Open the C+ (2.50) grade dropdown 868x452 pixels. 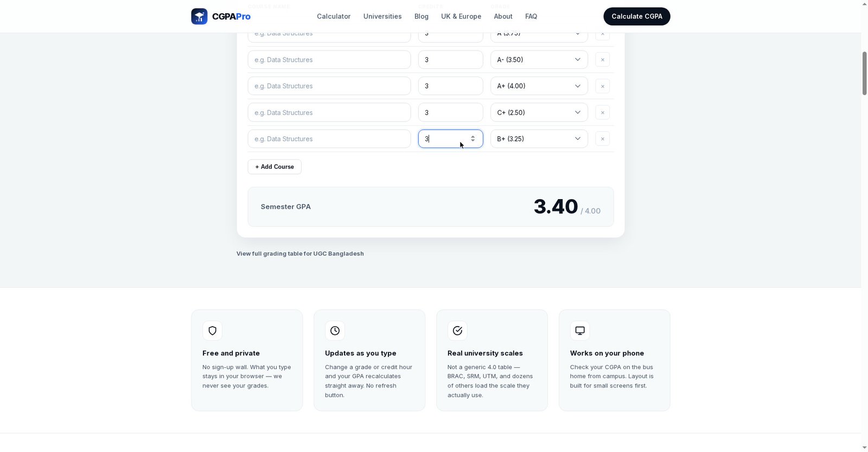(539, 112)
